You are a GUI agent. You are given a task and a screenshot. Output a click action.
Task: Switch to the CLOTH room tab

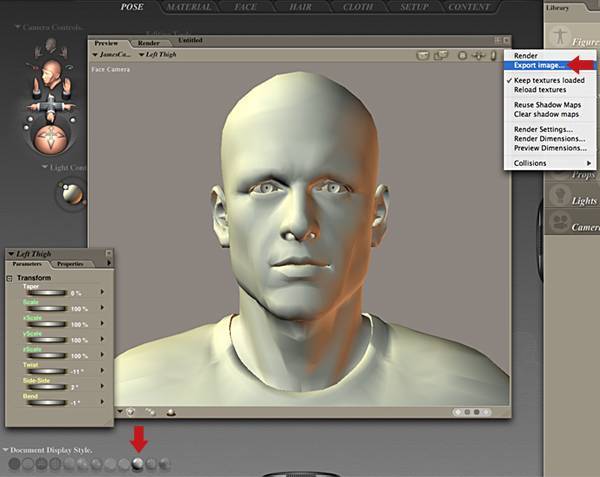tap(358, 7)
